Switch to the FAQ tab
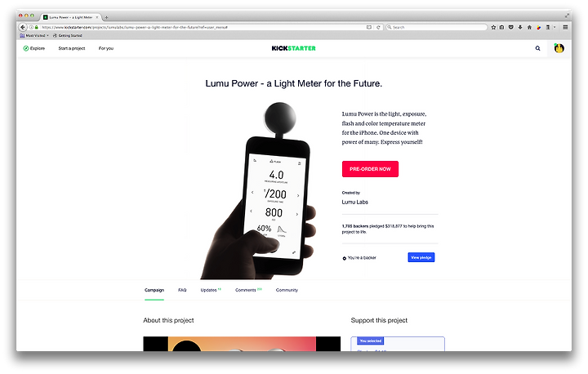 [x=182, y=291]
